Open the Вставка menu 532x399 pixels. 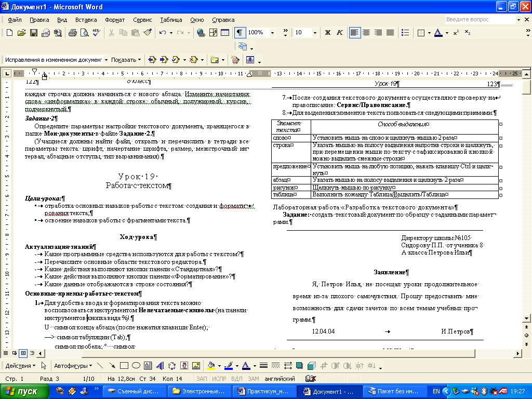86,20
